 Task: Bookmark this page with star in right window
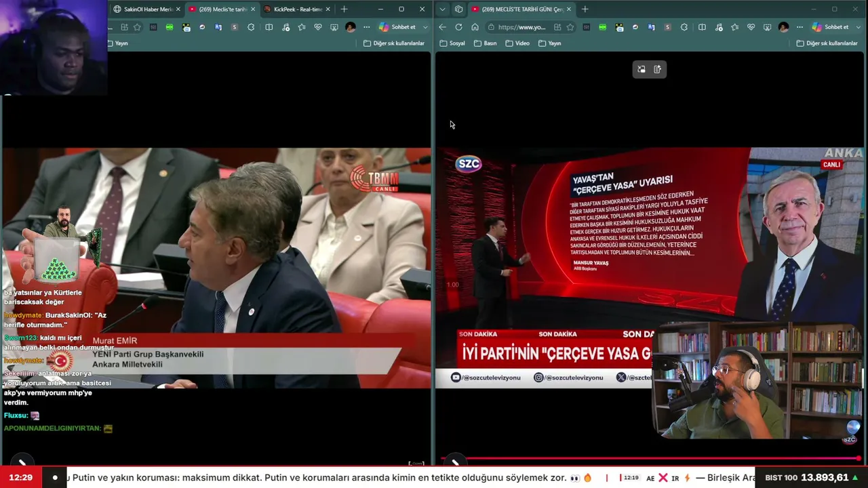[x=570, y=27]
